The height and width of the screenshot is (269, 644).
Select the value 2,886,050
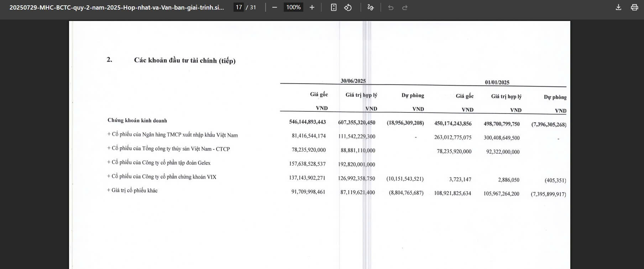[509, 180]
